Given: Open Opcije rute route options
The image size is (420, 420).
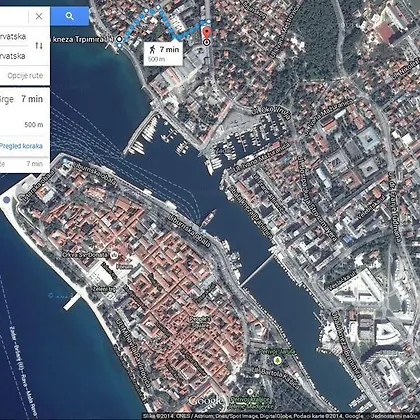Looking at the screenshot, I should tap(25, 76).
